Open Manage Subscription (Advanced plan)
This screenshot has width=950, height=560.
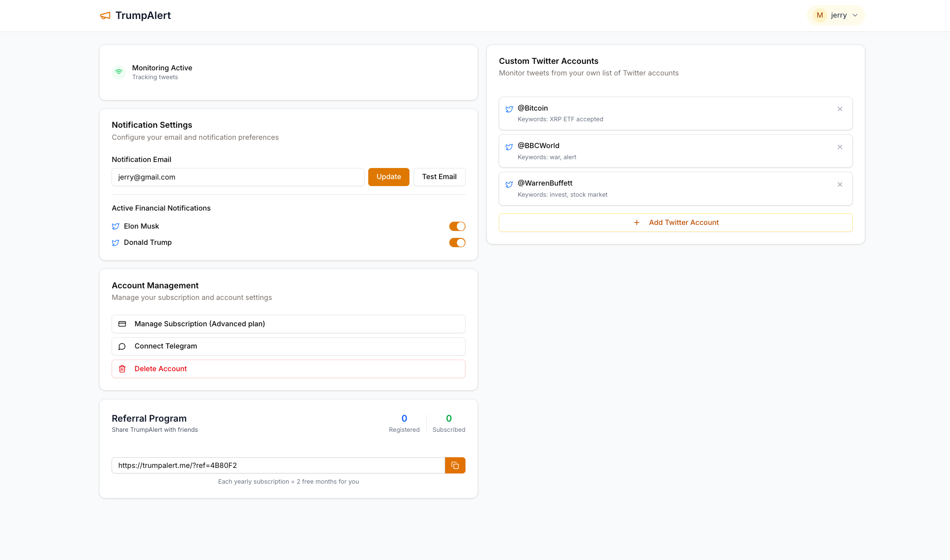point(288,324)
